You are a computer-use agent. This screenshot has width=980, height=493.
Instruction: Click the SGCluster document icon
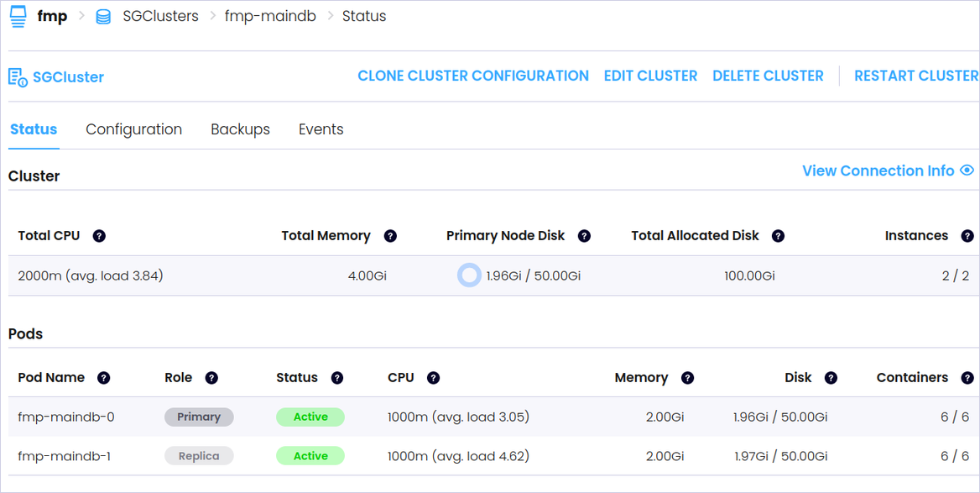tap(18, 77)
